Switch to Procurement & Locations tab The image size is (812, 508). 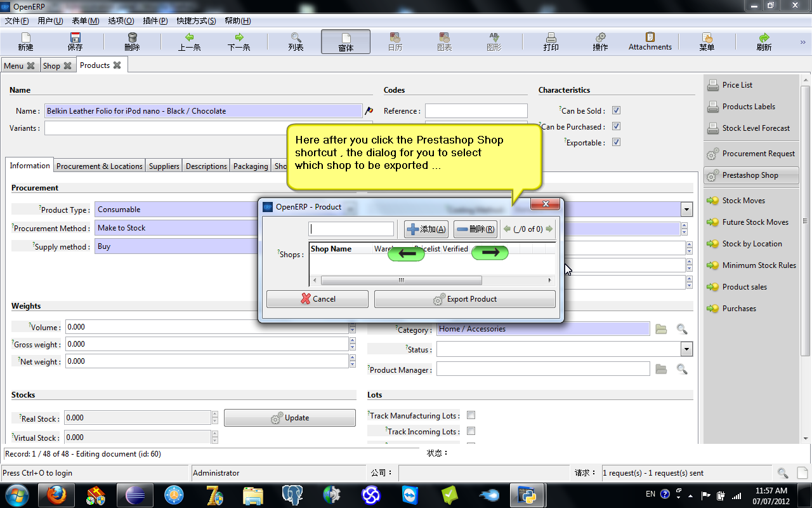point(100,166)
